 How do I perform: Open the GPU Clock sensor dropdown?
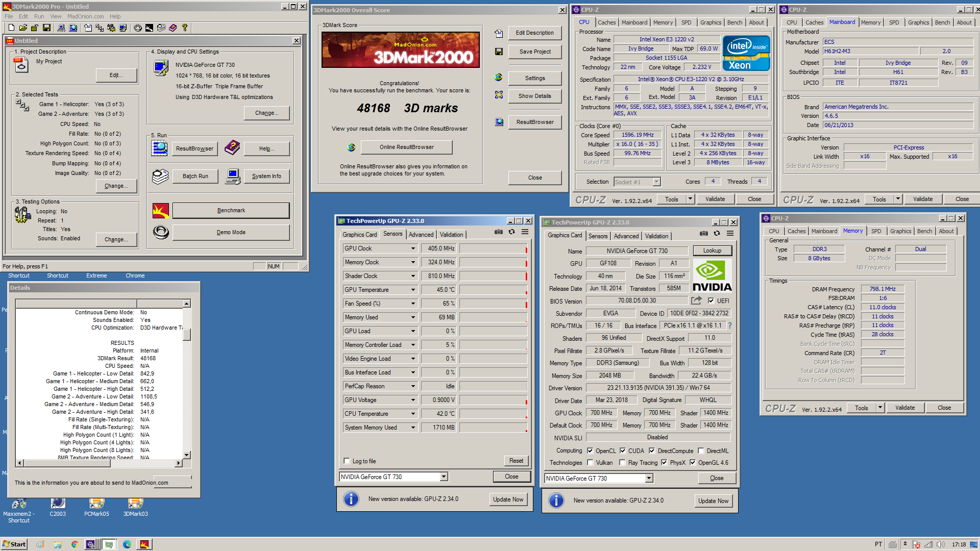[x=413, y=248]
